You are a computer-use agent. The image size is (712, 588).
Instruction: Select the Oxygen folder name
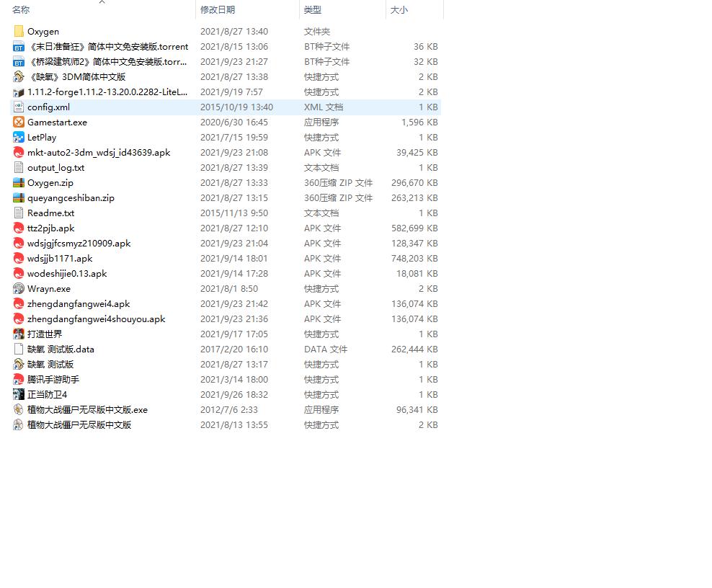coord(43,31)
